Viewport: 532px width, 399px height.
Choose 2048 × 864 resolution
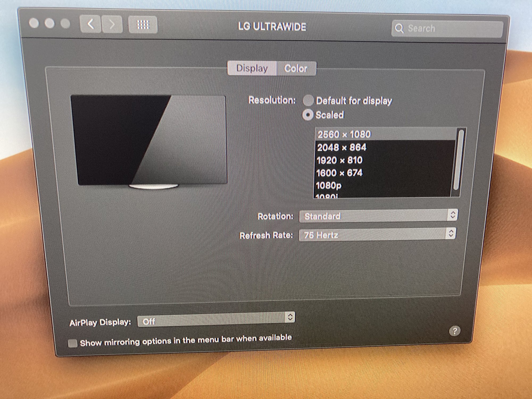(x=385, y=147)
